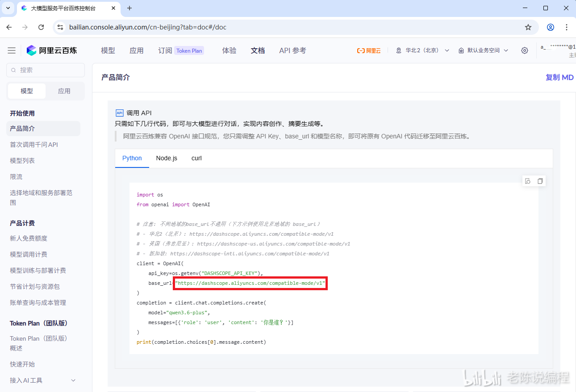576x392 pixels.
Task: Bookmark this page with the star icon
Action: coord(528,27)
